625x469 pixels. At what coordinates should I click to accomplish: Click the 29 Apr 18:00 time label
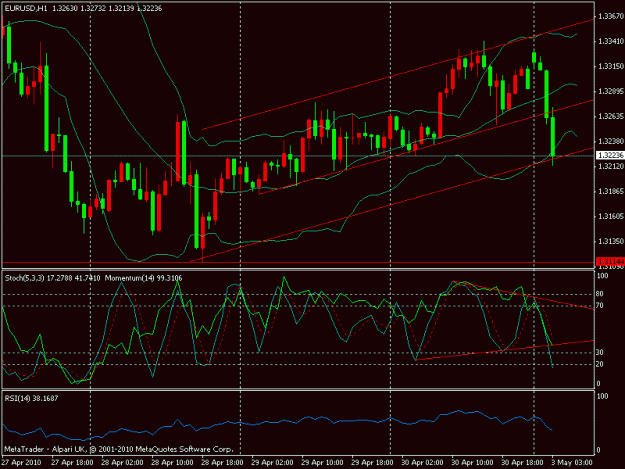372,462
